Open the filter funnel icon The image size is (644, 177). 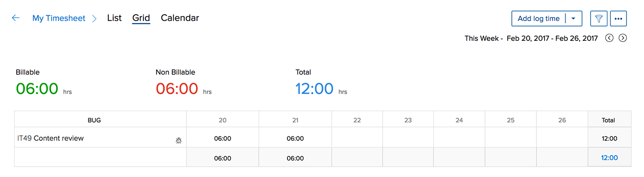tap(599, 19)
